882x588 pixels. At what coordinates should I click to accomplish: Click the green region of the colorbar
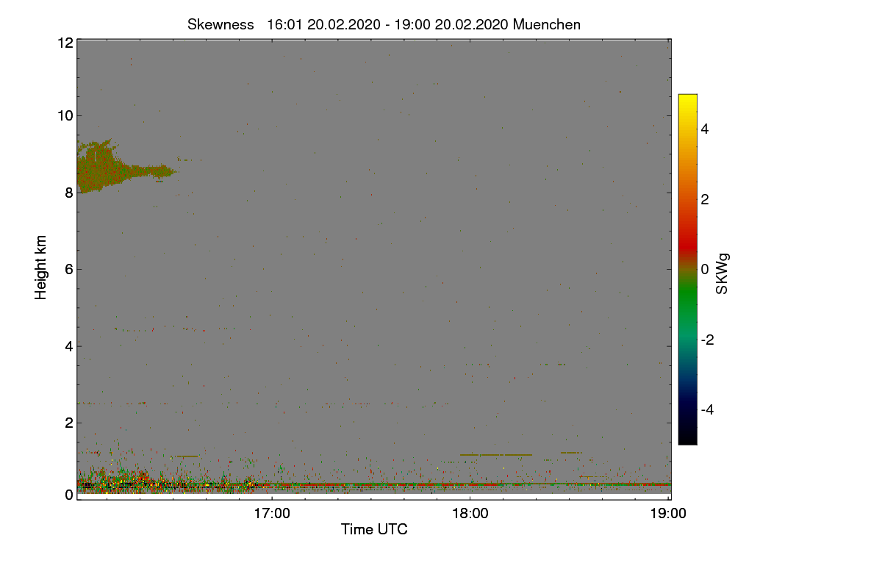pos(687,301)
